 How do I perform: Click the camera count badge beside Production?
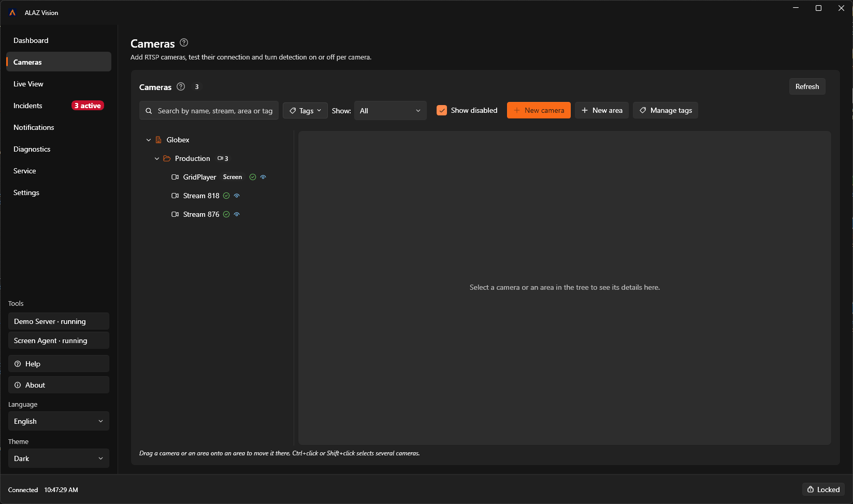223,158
